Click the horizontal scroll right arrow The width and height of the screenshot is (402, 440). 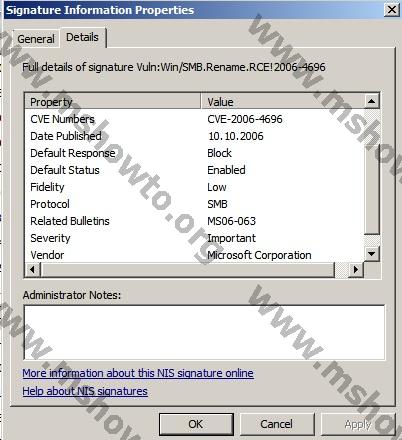click(x=356, y=269)
